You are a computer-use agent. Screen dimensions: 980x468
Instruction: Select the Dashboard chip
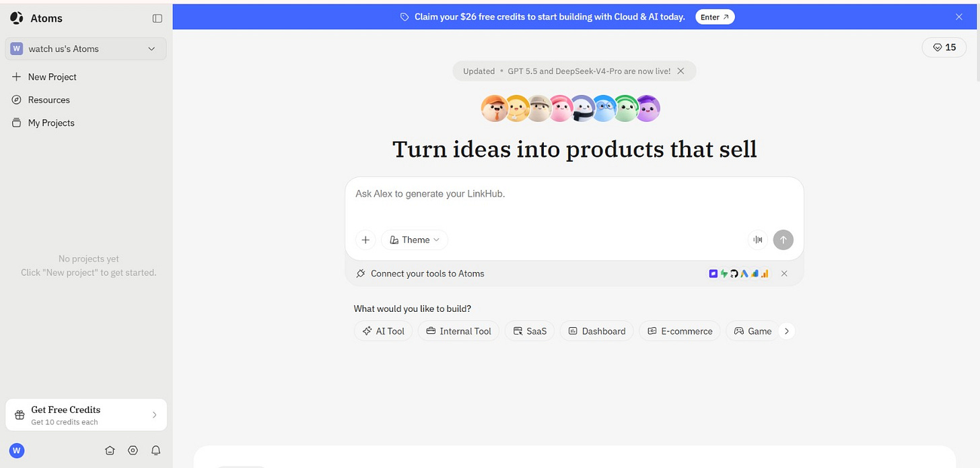pos(596,331)
